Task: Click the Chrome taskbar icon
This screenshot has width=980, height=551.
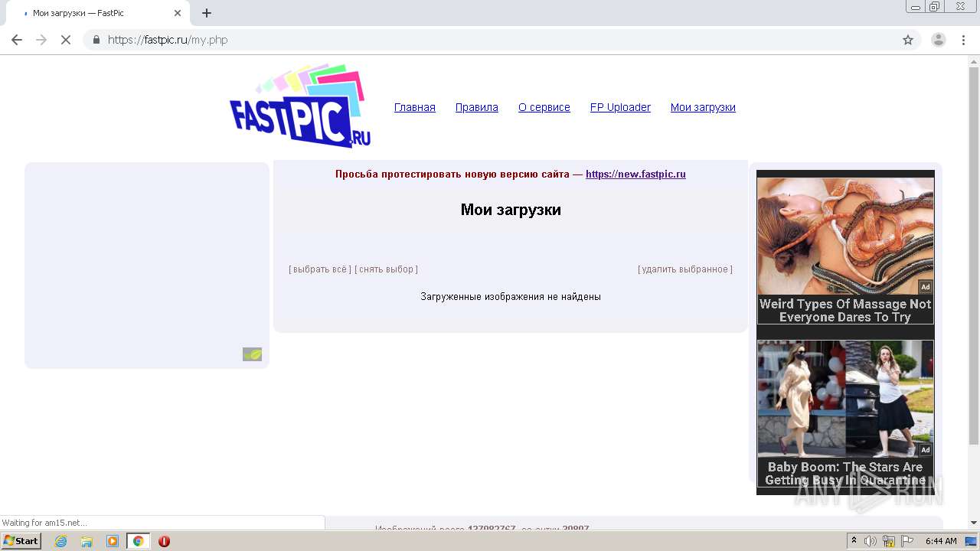Action: pos(138,541)
